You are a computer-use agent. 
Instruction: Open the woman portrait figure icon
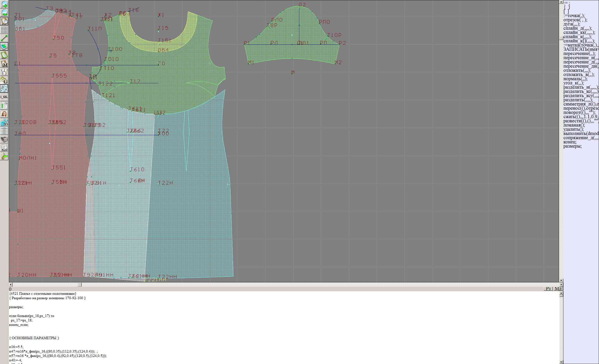pyautogui.click(x=4, y=114)
